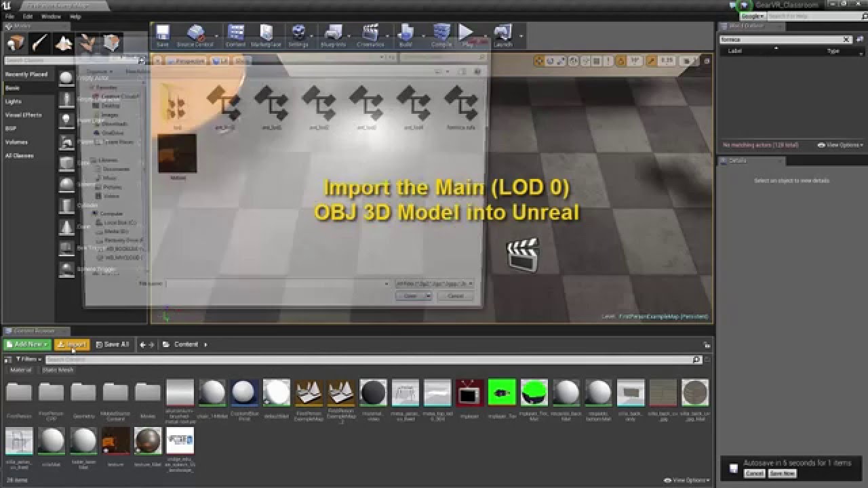Click the translate gizmo icon in viewport
Image resolution: width=868 pixels, height=488 pixels.
click(538, 60)
